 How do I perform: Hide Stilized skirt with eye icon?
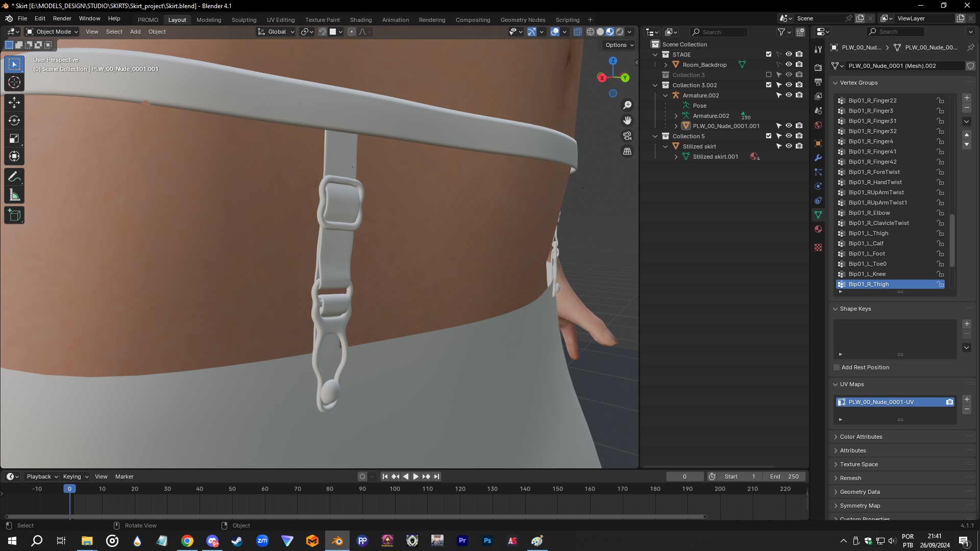[x=789, y=146]
